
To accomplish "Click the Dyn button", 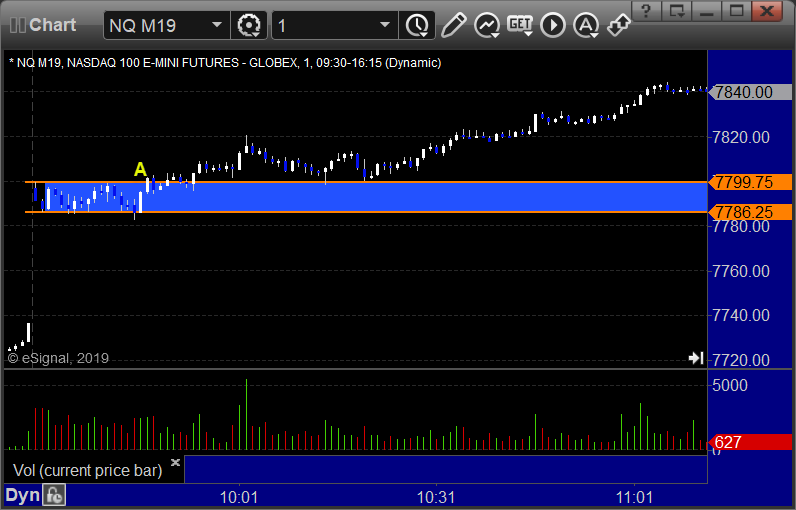I will [23, 496].
